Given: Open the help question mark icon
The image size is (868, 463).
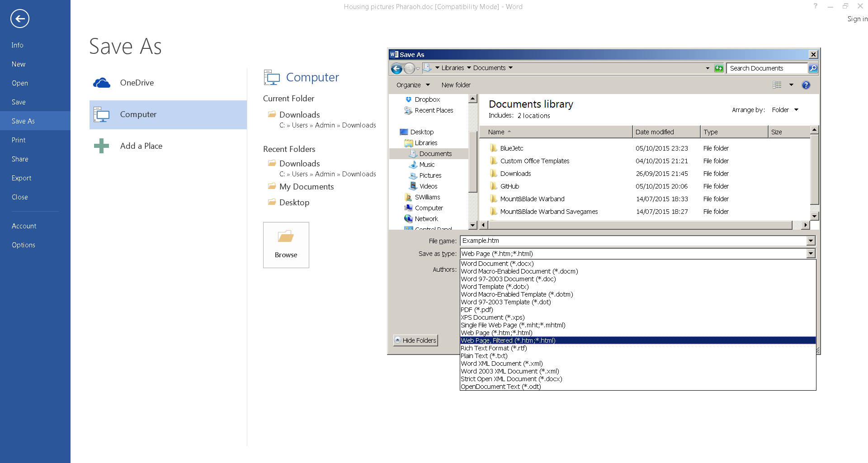Looking at the screenshot, I should pos(806,85).
